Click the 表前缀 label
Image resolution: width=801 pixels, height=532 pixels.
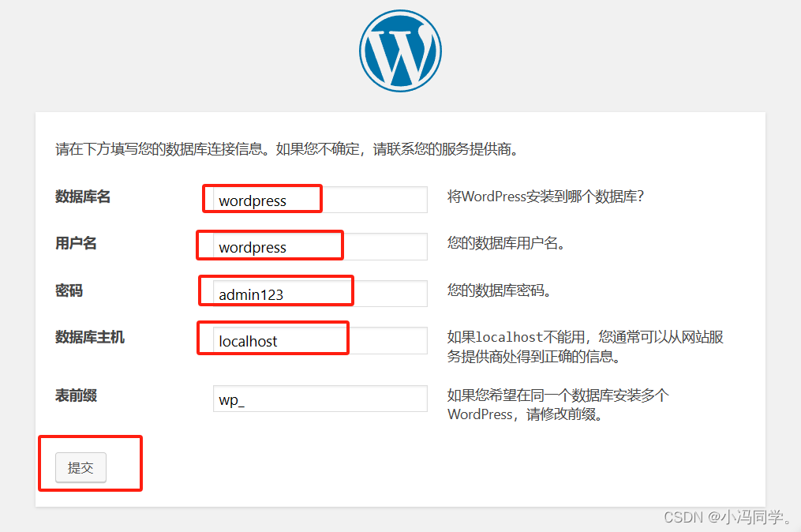(x=76, y=395)
